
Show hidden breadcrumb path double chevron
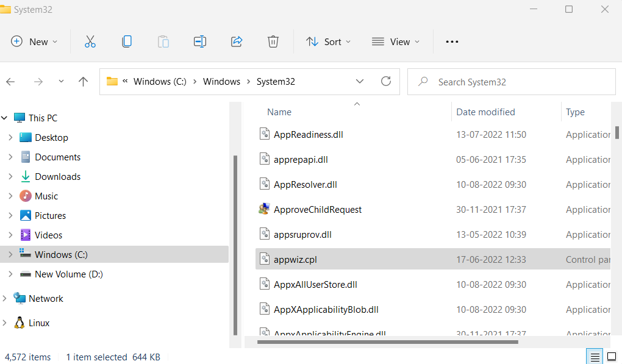click(x=125, y=81)
